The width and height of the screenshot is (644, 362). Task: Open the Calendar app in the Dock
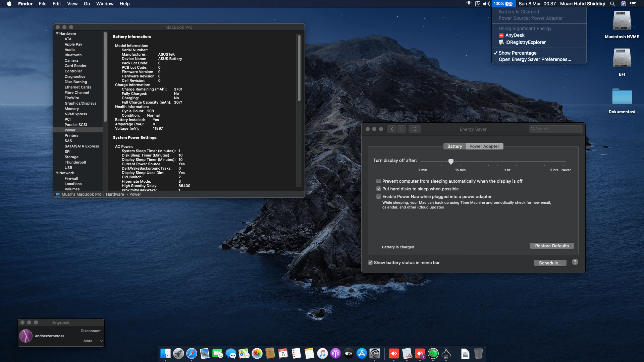tap(283, 354)
